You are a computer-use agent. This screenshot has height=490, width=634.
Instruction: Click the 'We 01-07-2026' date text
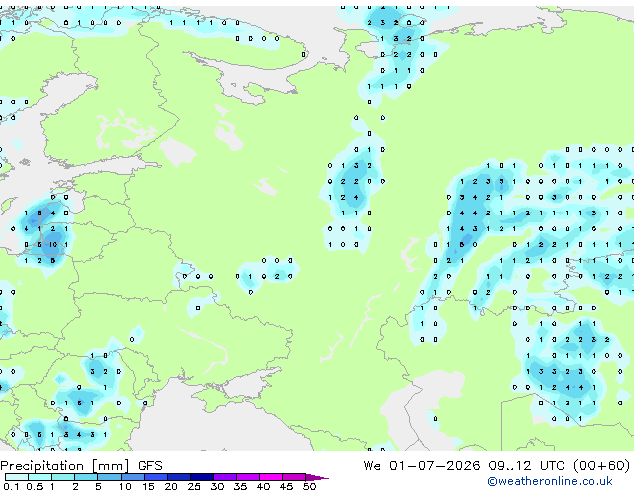[x=422, y=466]
